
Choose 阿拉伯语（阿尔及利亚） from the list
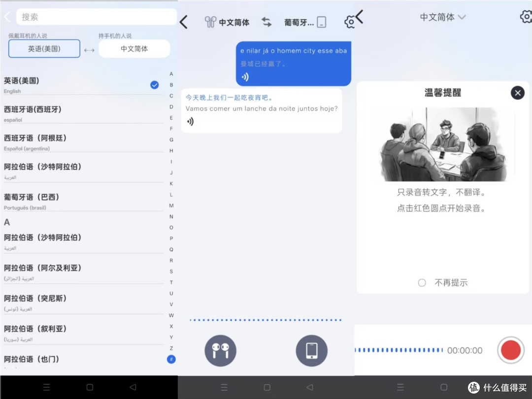[x=83, y=272]
